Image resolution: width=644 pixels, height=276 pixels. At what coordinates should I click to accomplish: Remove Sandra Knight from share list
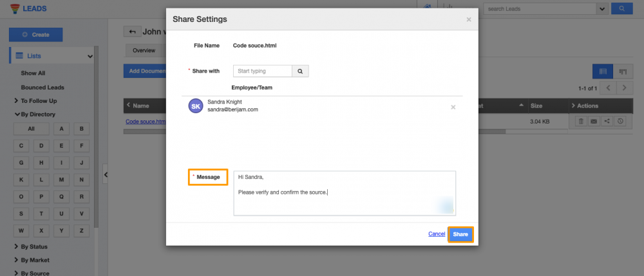[453, 107]
